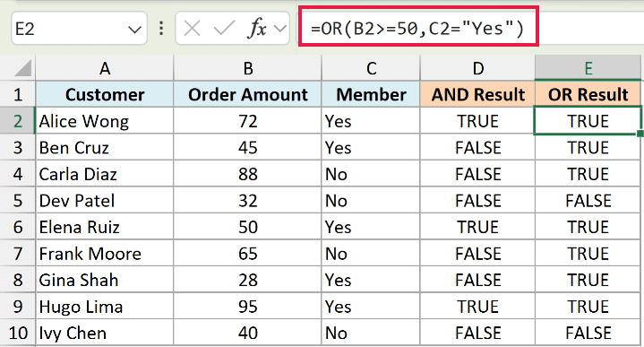Click order amount 32 cell
Viewport: 644px width, 347px height.
pyautogui.click(x=248, y=200)
